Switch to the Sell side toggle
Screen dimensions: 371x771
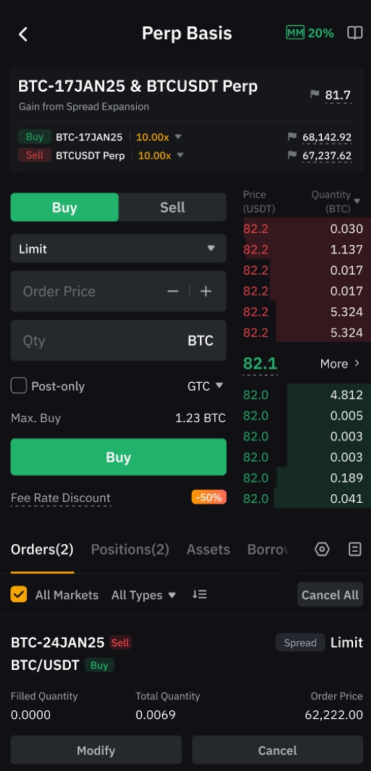172,207
